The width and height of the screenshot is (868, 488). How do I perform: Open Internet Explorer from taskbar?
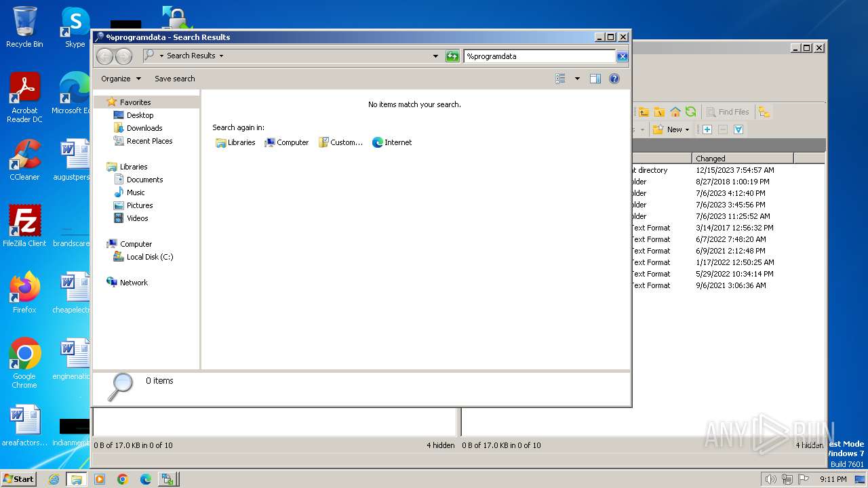point(54,479)
